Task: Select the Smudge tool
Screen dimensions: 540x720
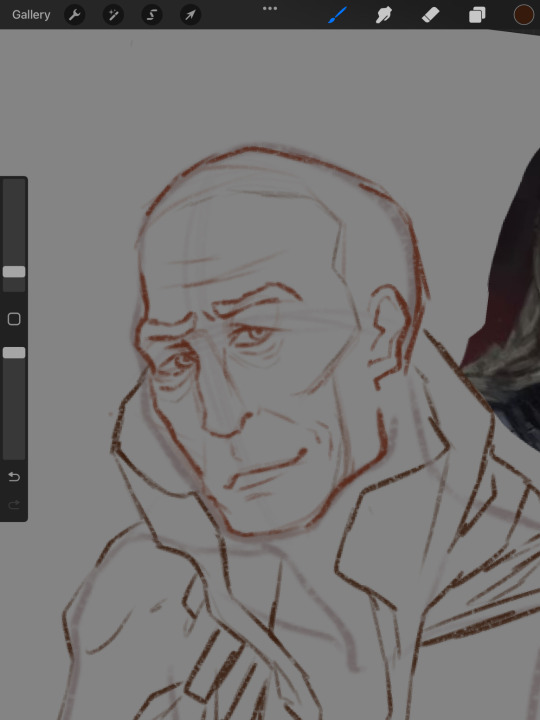Action: click(383, 15)
